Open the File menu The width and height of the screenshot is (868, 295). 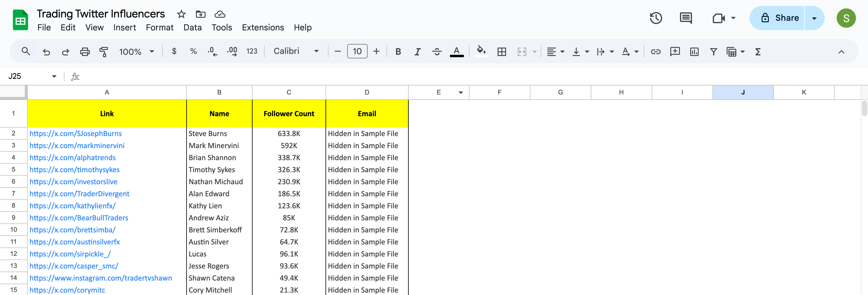click(44, 28)
